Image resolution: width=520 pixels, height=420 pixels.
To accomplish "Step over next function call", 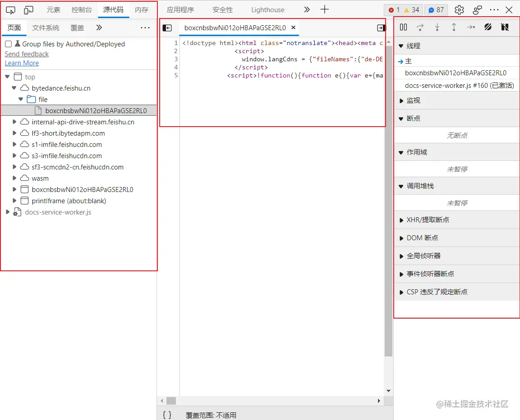I will [420, 27].
